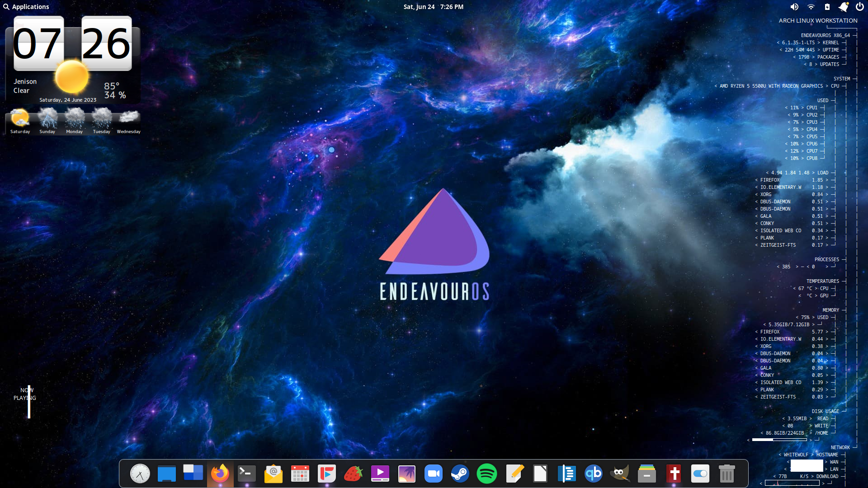Screen dimensions: 868x488
Task: Expand the notifications bell indicator
Action: pos(843,7)
